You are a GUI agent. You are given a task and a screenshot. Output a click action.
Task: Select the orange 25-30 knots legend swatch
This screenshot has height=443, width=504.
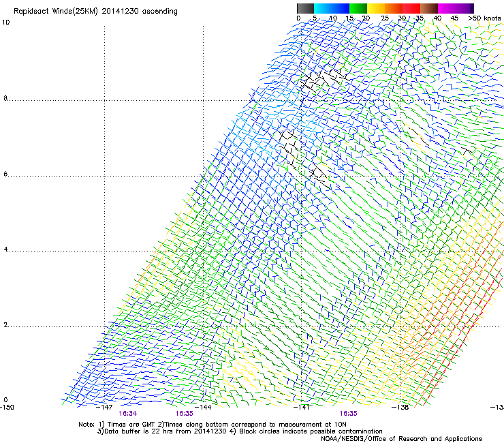(394, 8)
